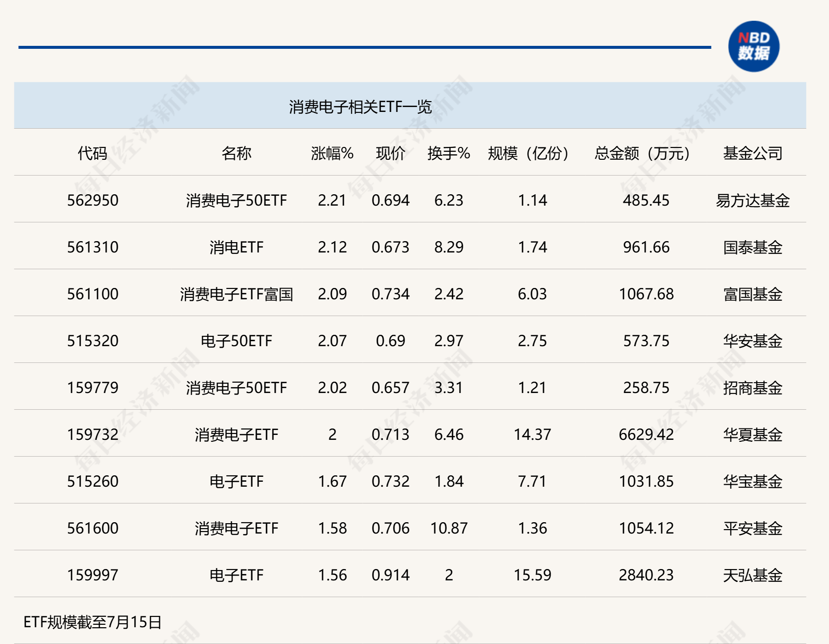829x644 pixels.
Task: Click fund company 易方达基金
Action: [x=752, y=200]
